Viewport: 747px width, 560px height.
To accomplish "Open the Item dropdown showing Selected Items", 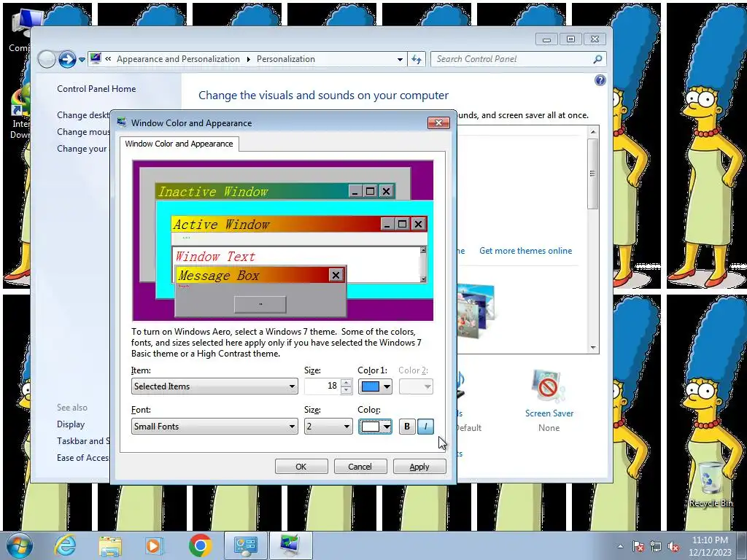I will 214,386.
